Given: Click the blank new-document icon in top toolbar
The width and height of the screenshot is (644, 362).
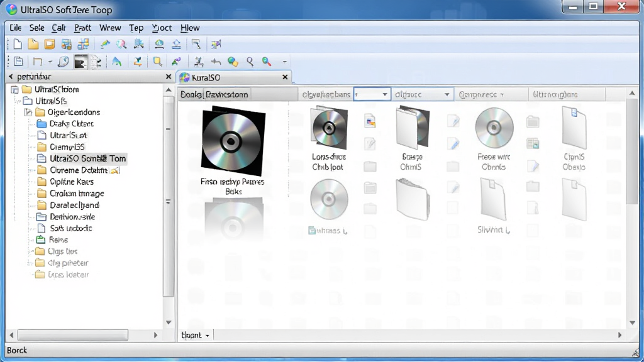Looking at the screenshot, I should click(x=17, y=44).
